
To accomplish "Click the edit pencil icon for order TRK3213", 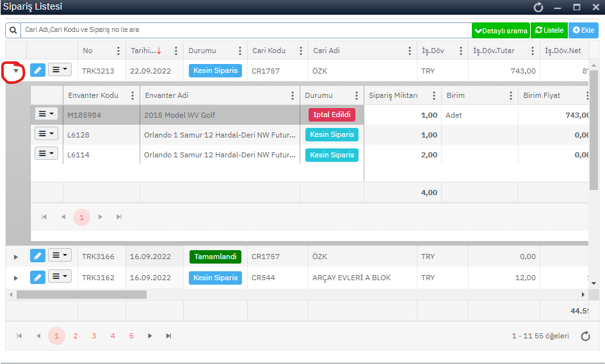I will click(38, 71).
